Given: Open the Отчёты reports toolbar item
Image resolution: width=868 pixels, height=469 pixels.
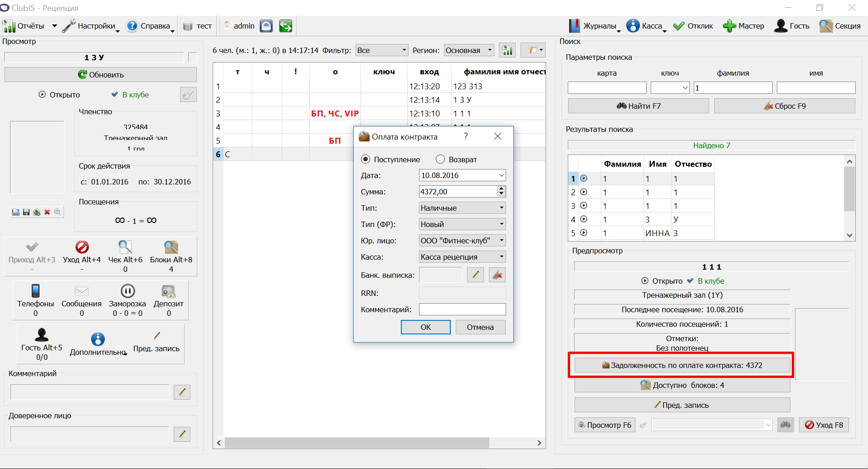Looking at the screenshot, I should tap(24, 26).
